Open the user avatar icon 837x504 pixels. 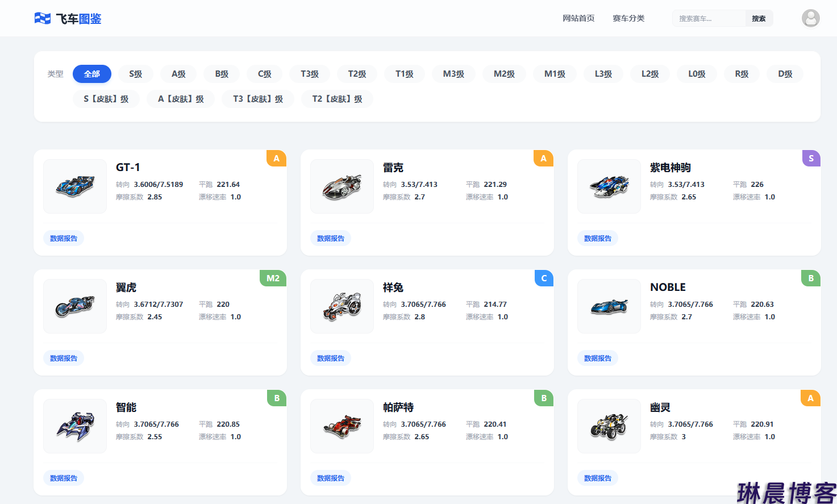[810, 18]
